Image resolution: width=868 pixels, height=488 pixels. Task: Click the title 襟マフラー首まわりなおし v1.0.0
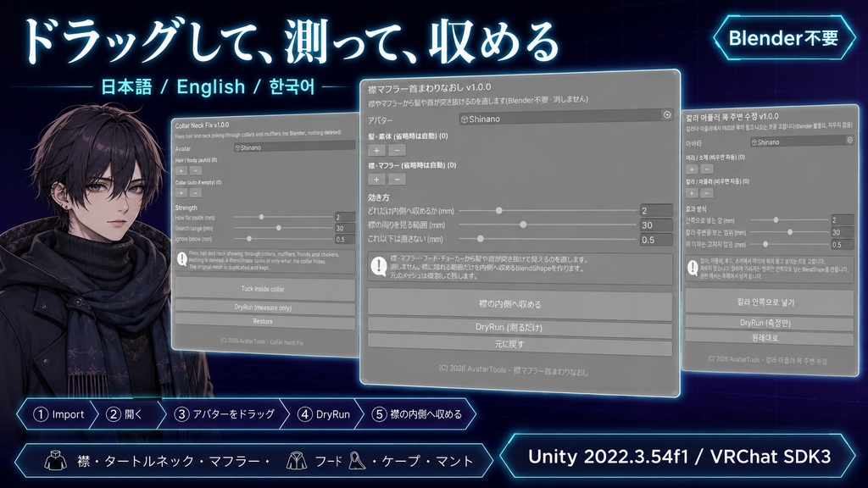429,88
